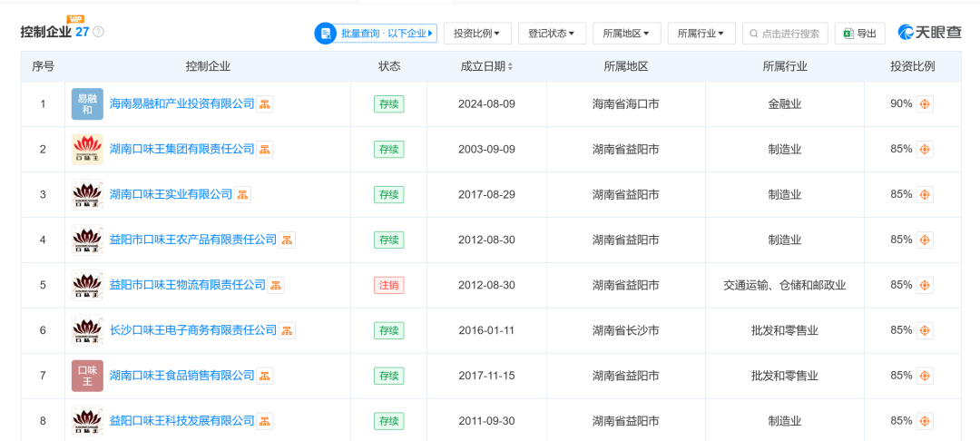This screenshot has height=441, width=980.
Task: Open 湖南口味王实业有限公司 link
Action: [171, 194]
